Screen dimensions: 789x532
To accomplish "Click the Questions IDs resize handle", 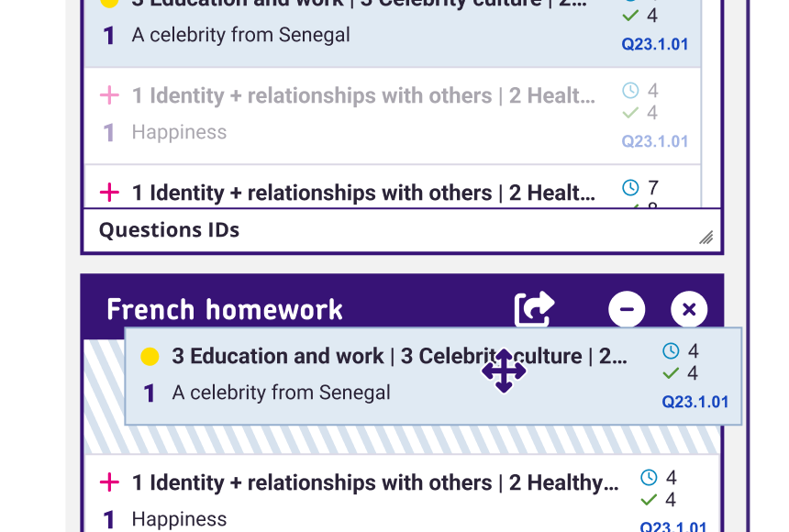I will click(706, 238).
